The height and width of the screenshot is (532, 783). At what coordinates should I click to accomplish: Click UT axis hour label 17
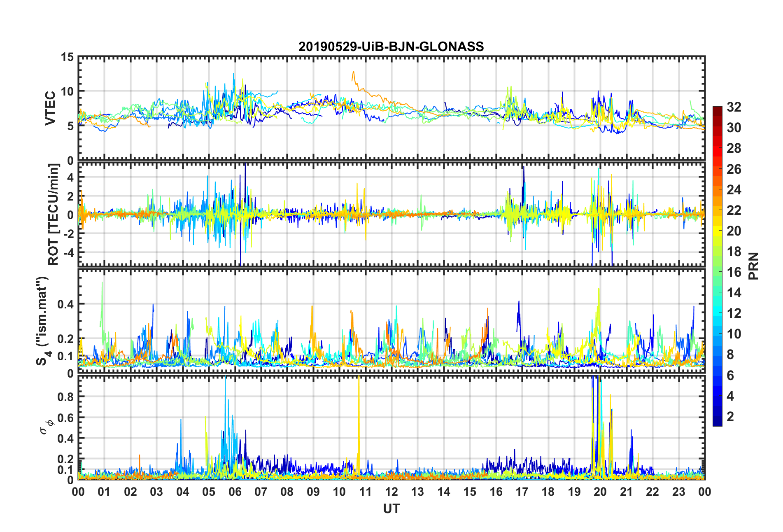(522, 492)
